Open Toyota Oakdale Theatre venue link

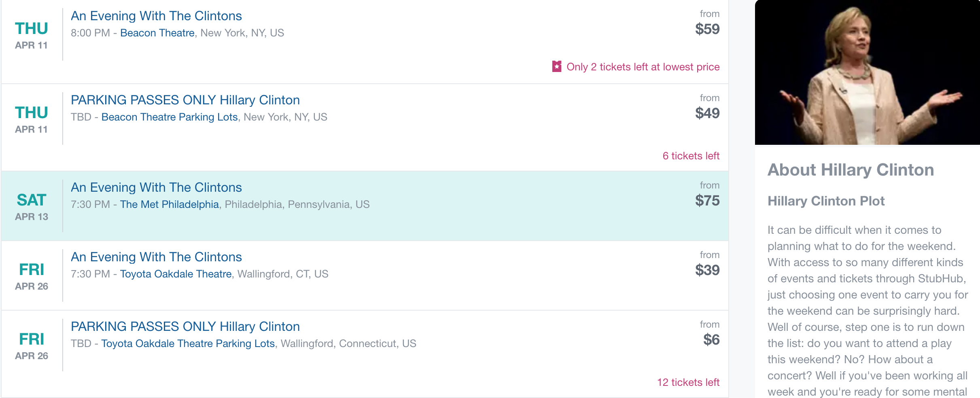[176, 274]
